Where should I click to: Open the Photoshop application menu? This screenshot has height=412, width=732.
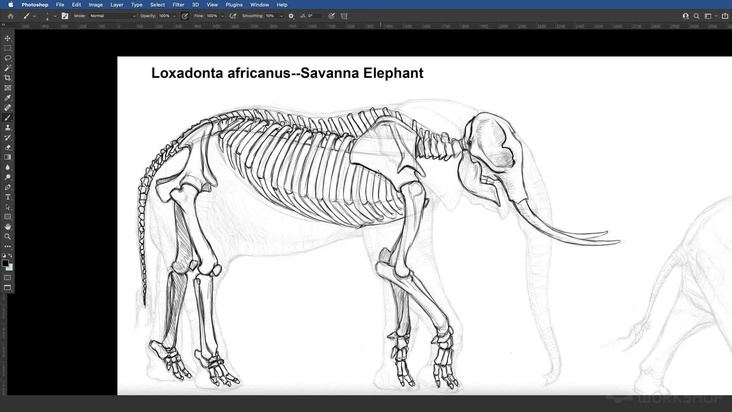point(35,5)
